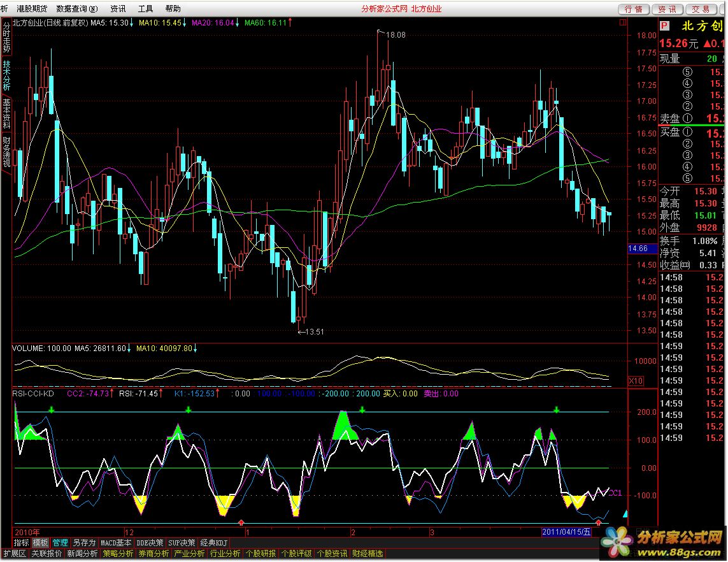728x562 pixels.
Task: Click the red arrow beside CC2 -74.73
Action: pos(111,393)
